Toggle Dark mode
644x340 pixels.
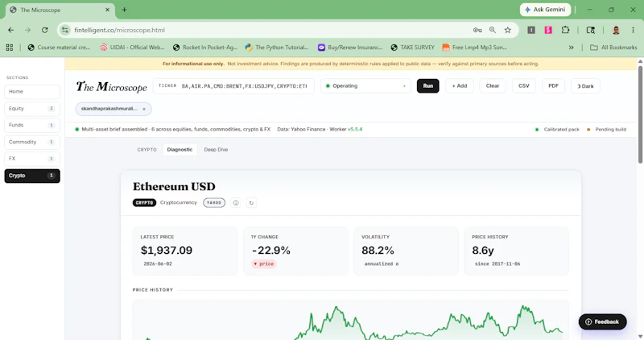[x=585, y=86]
